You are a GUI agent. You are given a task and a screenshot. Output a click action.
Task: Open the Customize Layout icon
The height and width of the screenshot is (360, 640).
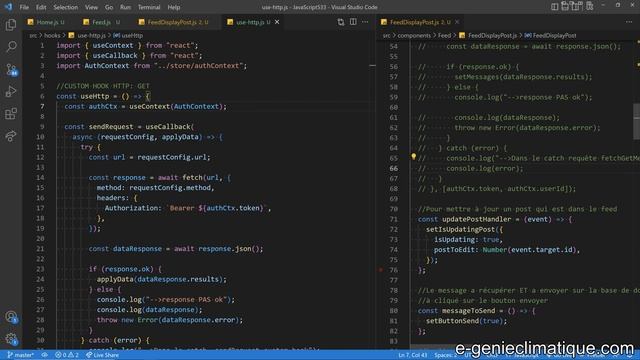tap(589, 7)
